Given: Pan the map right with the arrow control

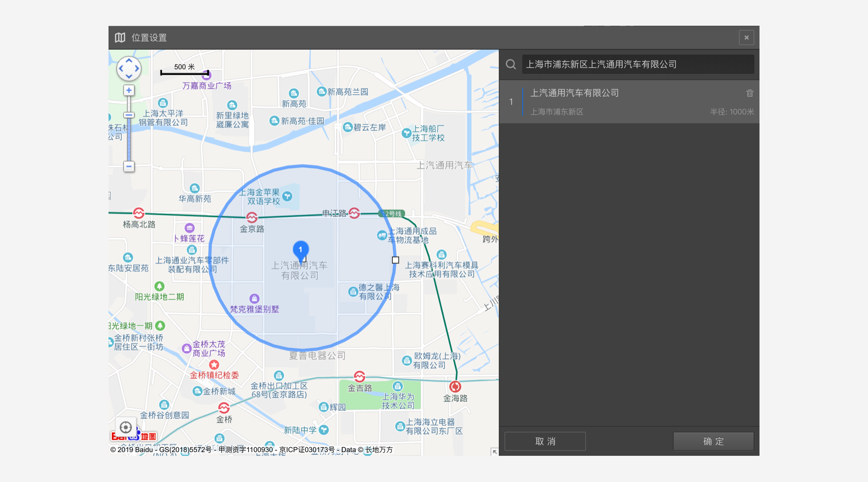Looking at the screenshot, I should 137,69.
